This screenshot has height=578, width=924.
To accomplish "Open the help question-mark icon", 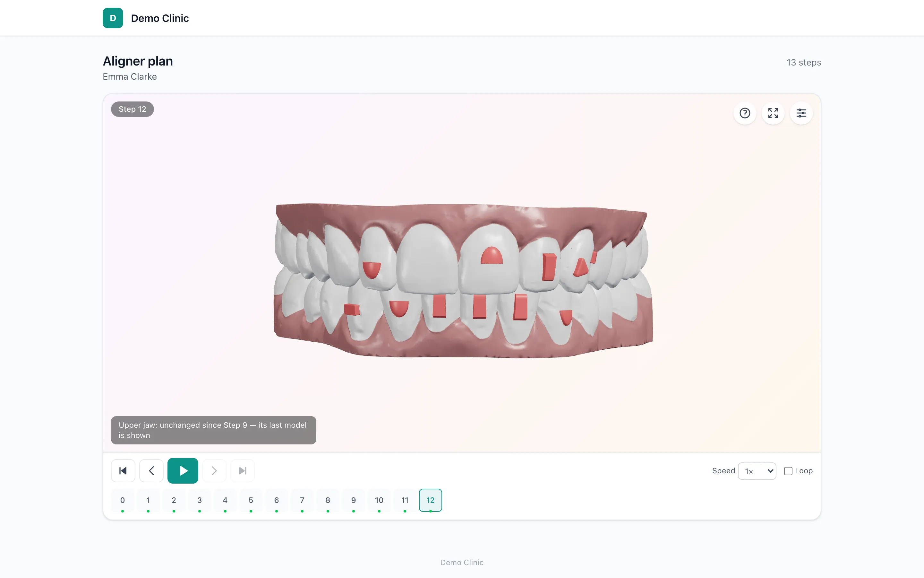I will (x=745, y=113).
